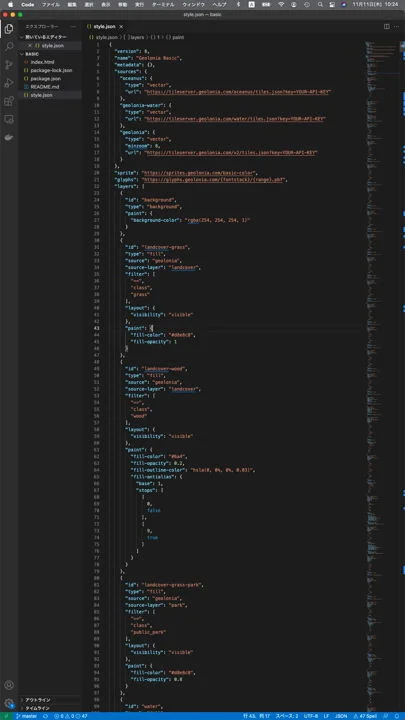Open package.json in Explorer

50,79
